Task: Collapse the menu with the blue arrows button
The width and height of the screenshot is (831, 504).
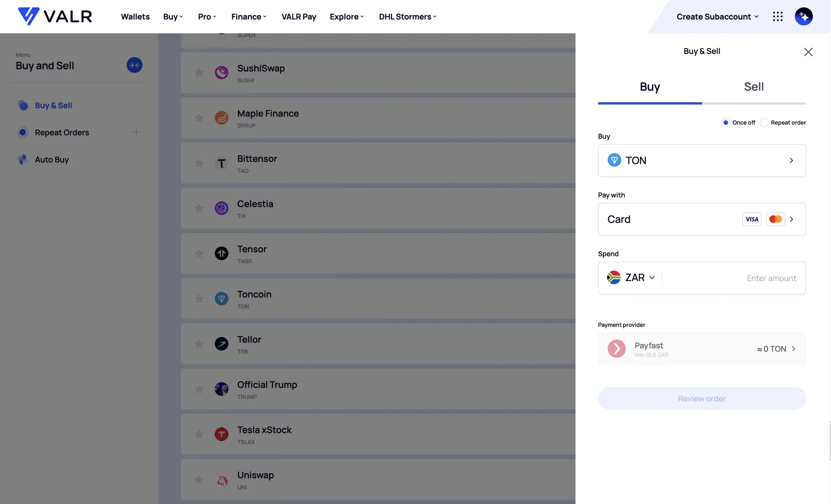Action: click(134, 65)
